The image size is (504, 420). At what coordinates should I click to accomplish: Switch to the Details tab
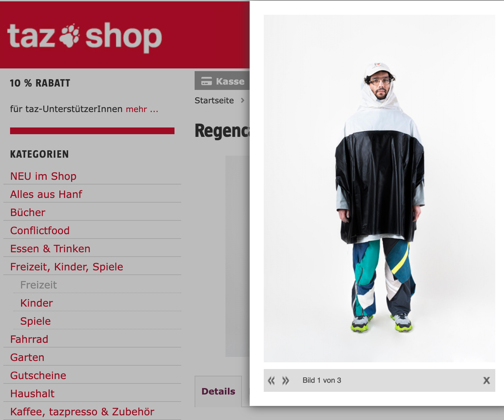(x=218, y=391)
